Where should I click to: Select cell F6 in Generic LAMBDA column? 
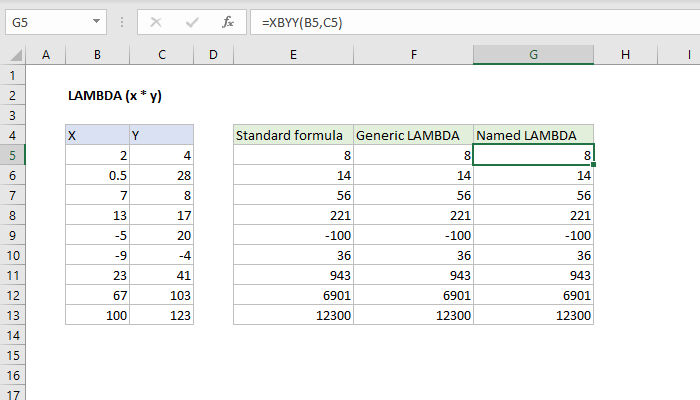413,175
